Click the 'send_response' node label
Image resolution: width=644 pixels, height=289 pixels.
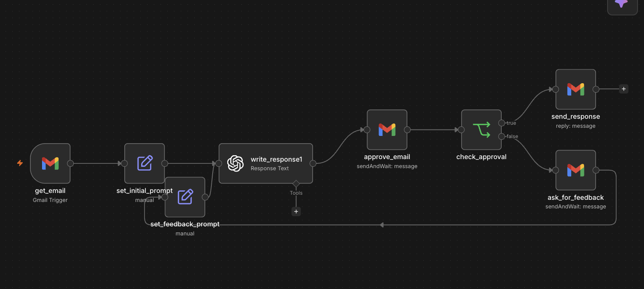[576, 117]
